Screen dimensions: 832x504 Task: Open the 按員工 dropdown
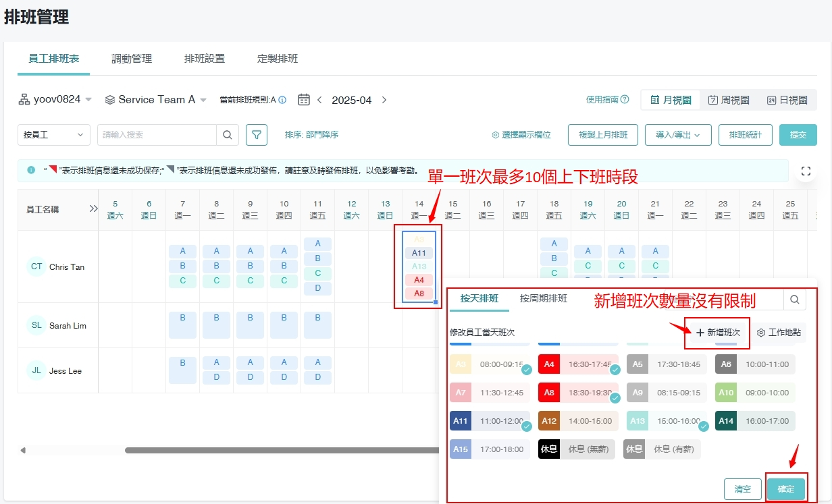pos(53,135)
